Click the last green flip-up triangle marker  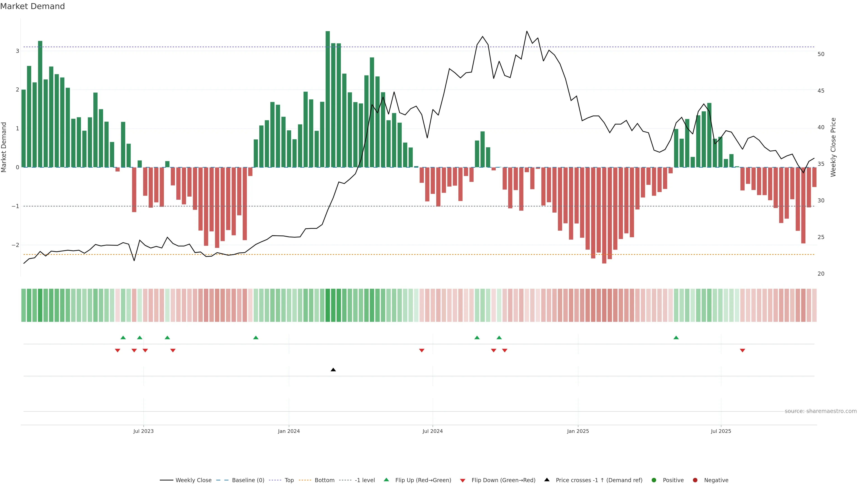(676, 338)
